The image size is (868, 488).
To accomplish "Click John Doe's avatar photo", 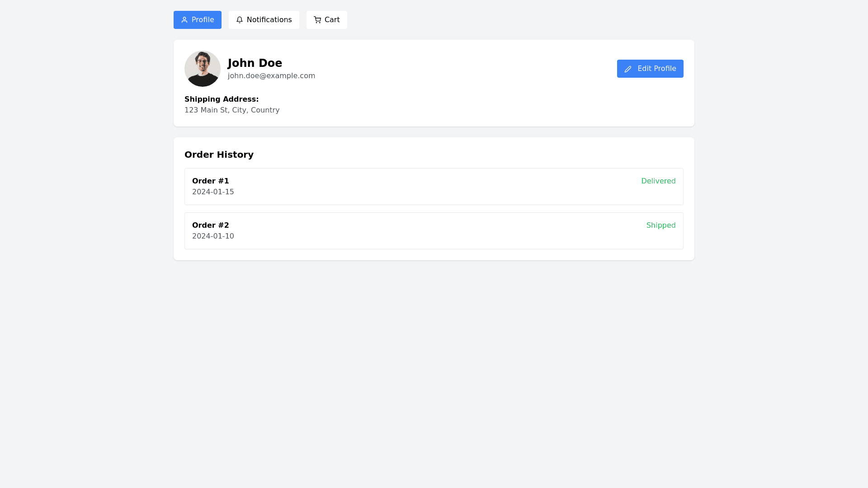I will pyautogui.click(x=203, y=69).
